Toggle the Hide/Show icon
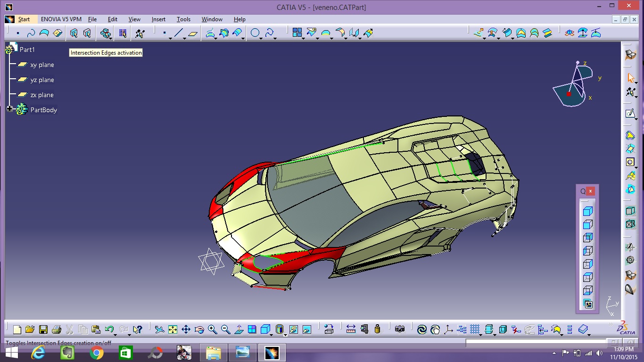Viewport: 644px width, 362px height. pos(294,329)
